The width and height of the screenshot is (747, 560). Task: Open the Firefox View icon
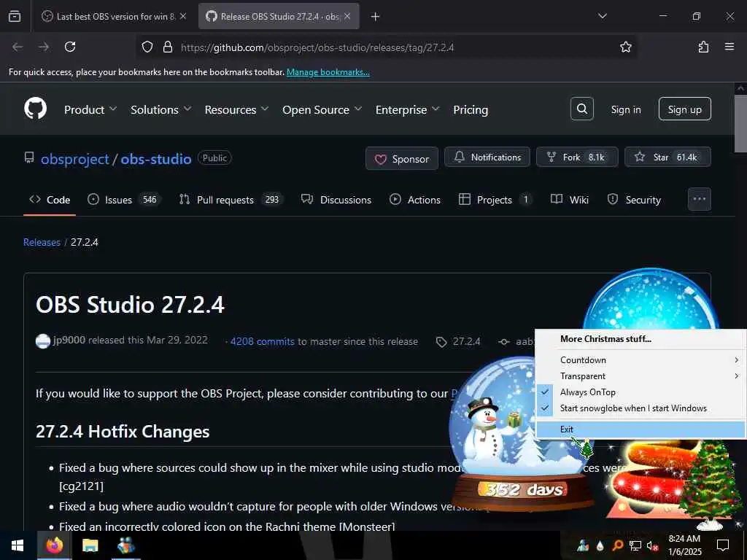coord(15,16)
